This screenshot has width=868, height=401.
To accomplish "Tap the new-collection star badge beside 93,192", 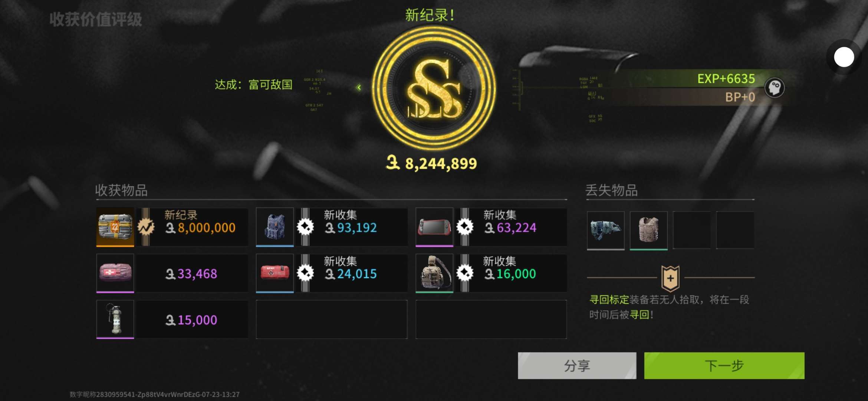I will pos(305,227).
